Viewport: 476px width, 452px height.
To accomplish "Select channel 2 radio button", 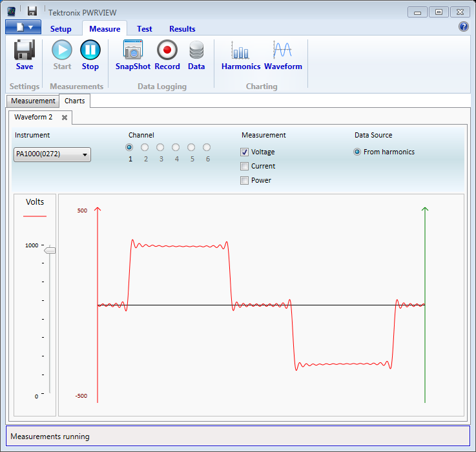I will coord(145,147).
